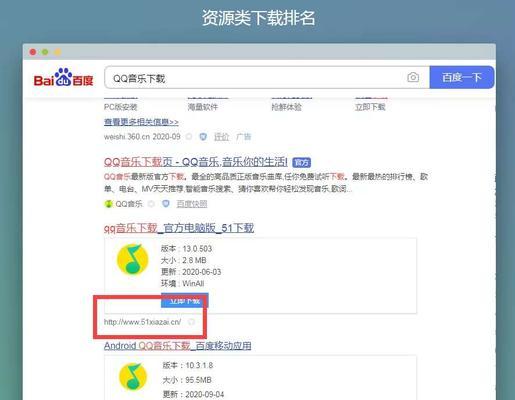Click the shield icon next to weishi.360.cn

[x=203, y=137]
